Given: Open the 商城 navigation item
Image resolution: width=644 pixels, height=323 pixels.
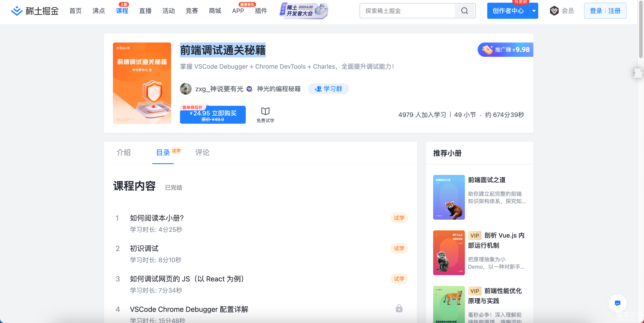Looking at the screenshot, I should pyautogui.click(x=215, y=11).
